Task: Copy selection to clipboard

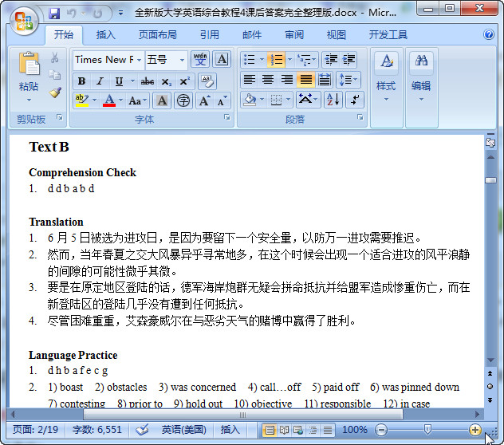Action: (55, 75)
